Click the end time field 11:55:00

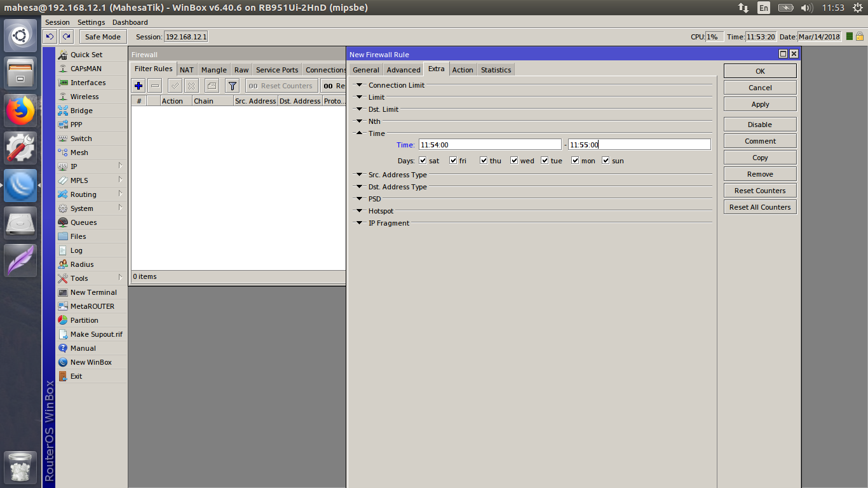(x=639, y=145)
